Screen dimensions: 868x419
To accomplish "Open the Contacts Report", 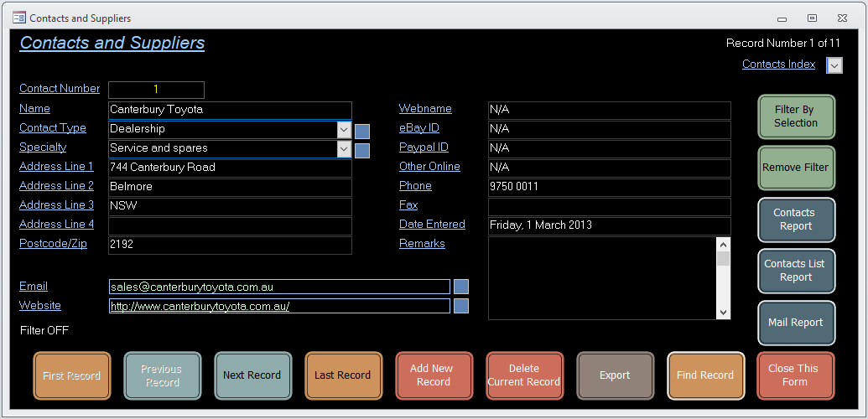I will pos(796,220).
